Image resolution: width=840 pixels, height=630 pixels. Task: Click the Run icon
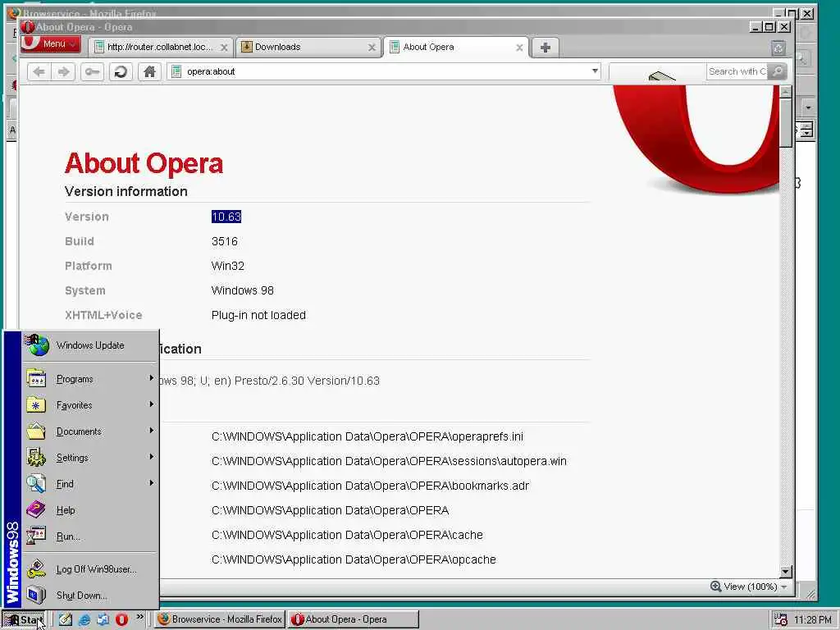pyautogui.click(x=36, y=536)
